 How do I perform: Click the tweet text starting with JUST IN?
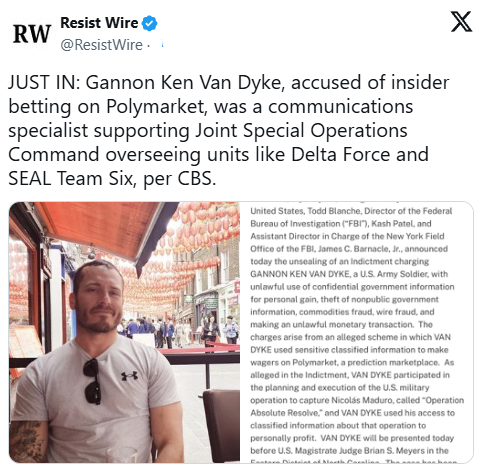coord(229,130)
